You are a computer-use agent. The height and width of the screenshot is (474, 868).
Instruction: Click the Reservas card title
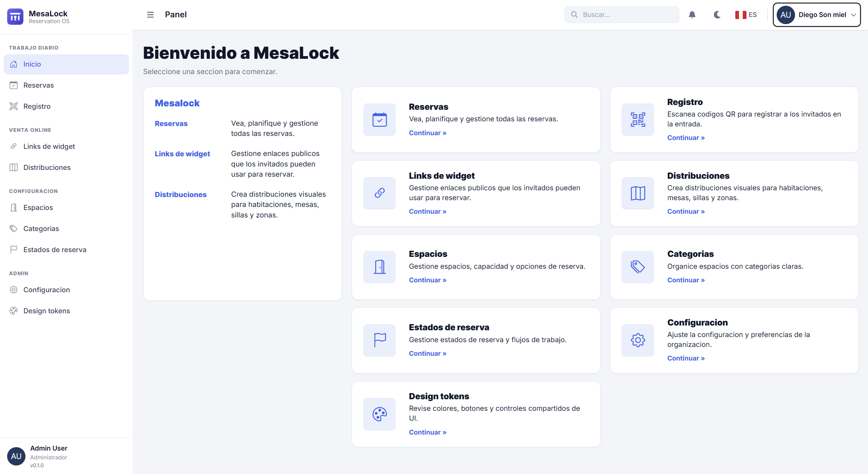[428, 107]
